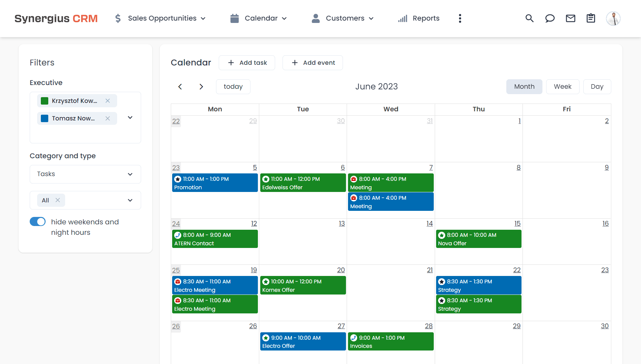Switch to the Week view tab
The height and width of the screenshot is (364, 641).
tap(562, 87)
